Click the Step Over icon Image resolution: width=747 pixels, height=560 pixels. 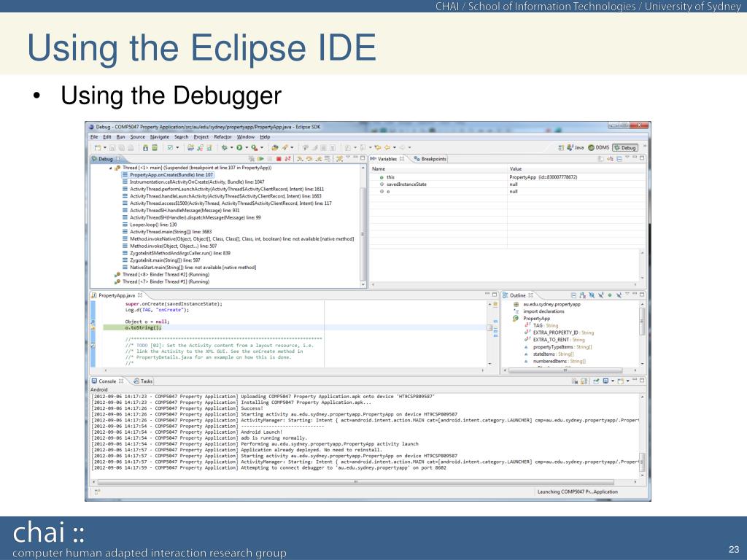point(309,158)
